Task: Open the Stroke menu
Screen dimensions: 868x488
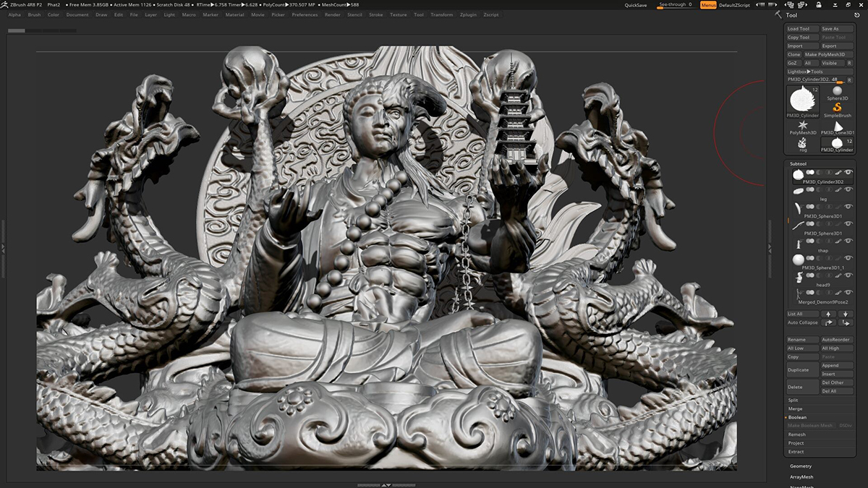Action: (376, 14)
